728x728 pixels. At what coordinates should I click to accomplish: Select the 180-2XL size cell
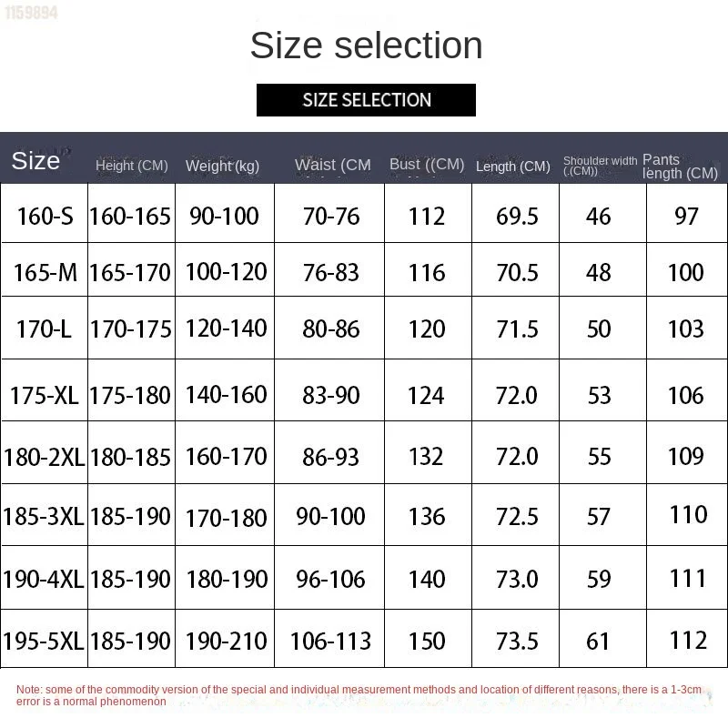(x=44, y=456)
